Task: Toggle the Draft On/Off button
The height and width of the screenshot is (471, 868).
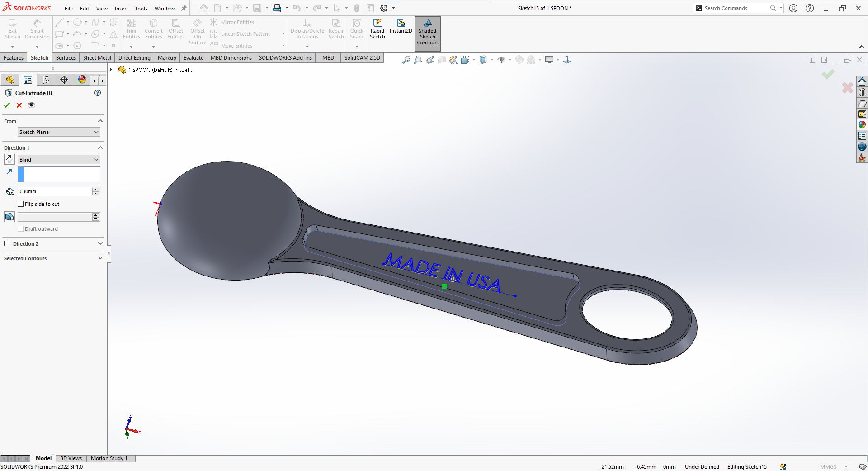Action: (9, 217)
